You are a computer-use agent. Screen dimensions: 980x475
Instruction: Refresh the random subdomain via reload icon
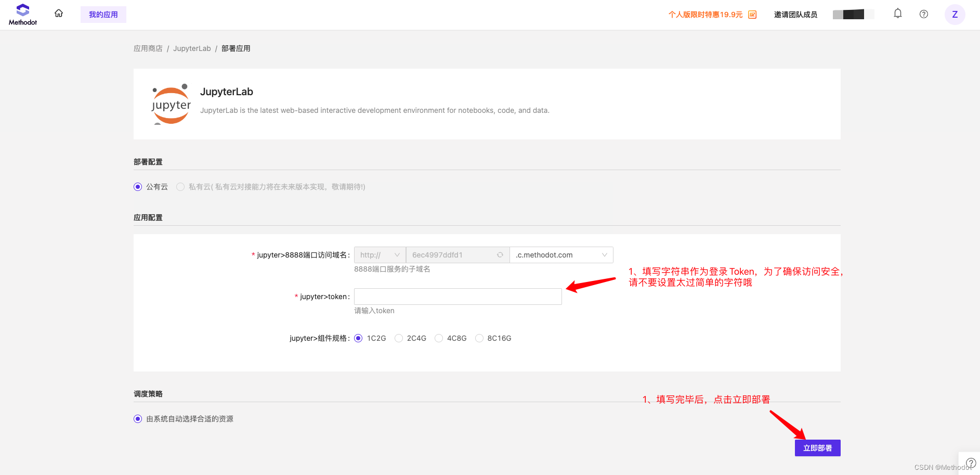point(500,255)
